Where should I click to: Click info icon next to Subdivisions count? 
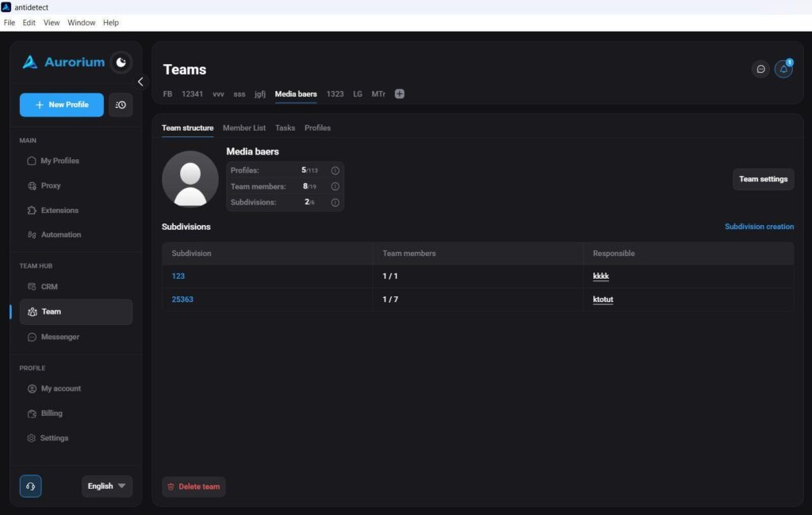(x=335, y=202)
